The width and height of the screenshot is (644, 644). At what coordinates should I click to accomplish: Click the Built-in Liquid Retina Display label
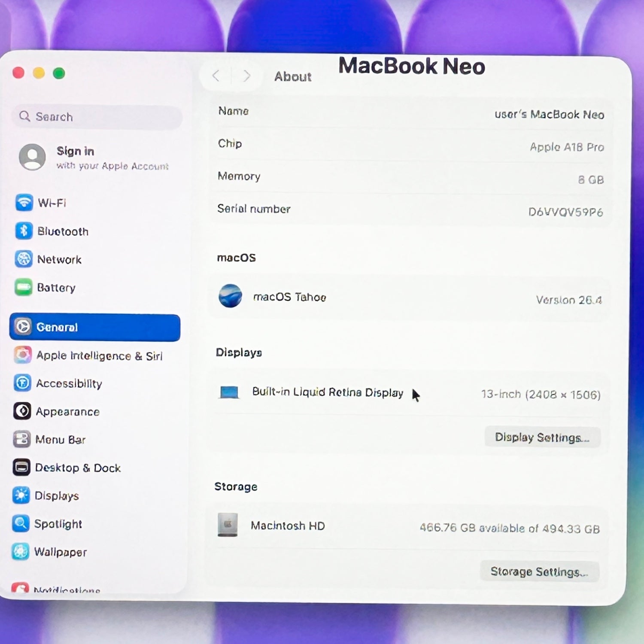(x=328, y=392)
